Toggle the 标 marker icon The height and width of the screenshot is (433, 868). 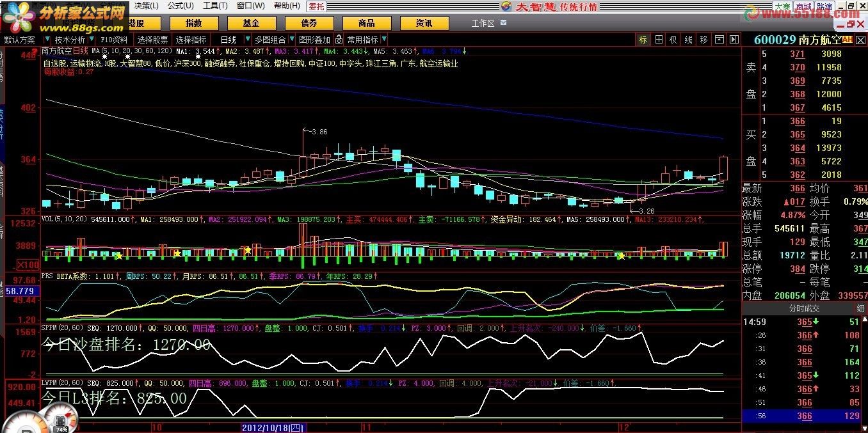point(643,40)
